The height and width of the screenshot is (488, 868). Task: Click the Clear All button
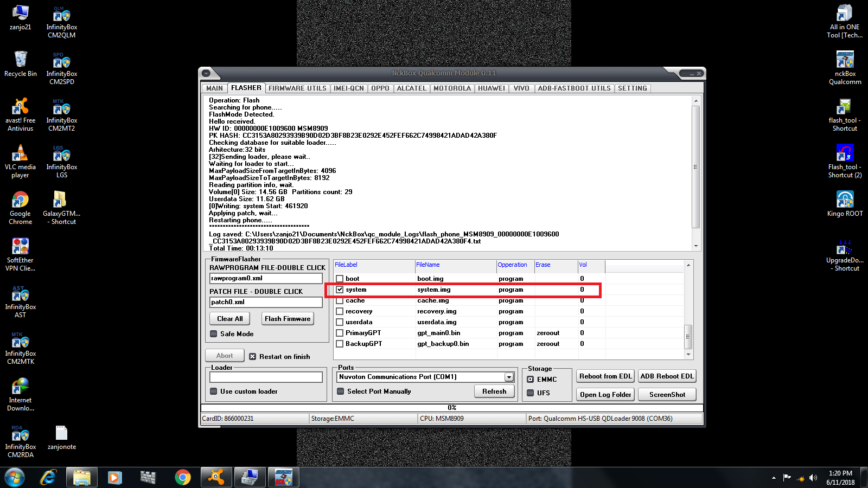coord(230,319)
